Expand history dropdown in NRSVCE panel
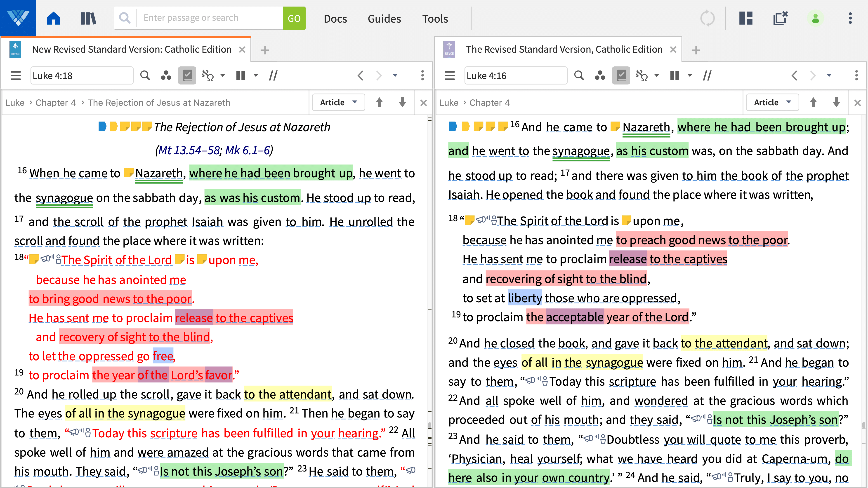 pyautogui.click(x=395, y=75)
